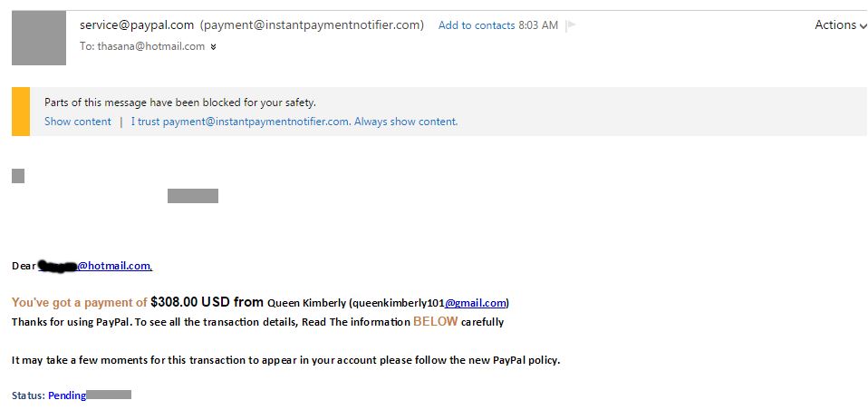Click the parenthesized instantpaymentnotifier.com sender address
Image resolution: width=868 pixels, height=410 pixels.
point(312,25)
